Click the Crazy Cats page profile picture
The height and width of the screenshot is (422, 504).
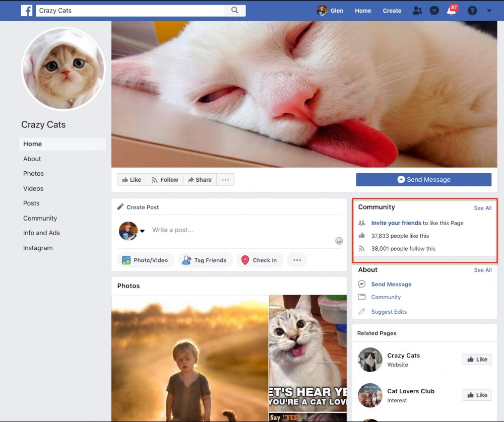click(x=64, y=68)
